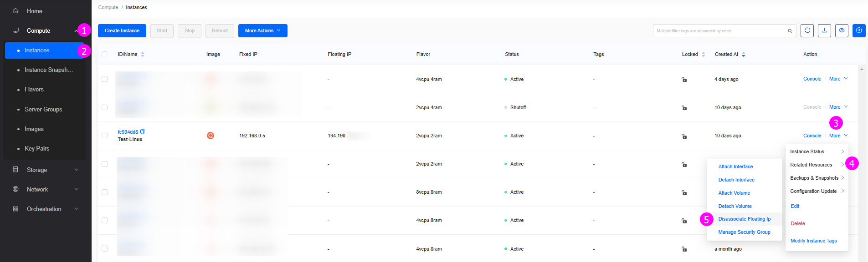Image resolution: width=868 pixels, height=262 pixels.
Task: Click lock icon in the 4 days ago row
Action: pos(684,80)
